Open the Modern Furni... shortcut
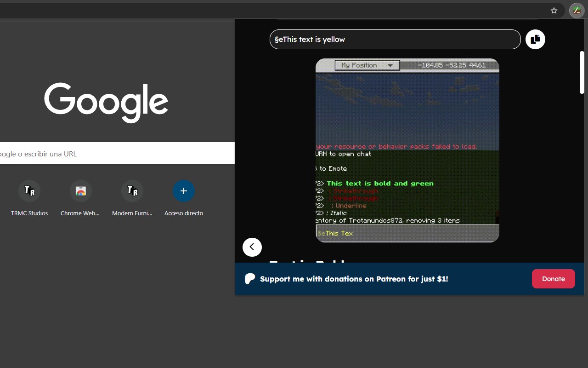Viewport: 588px width, 368px height. [x=132, y=199]
